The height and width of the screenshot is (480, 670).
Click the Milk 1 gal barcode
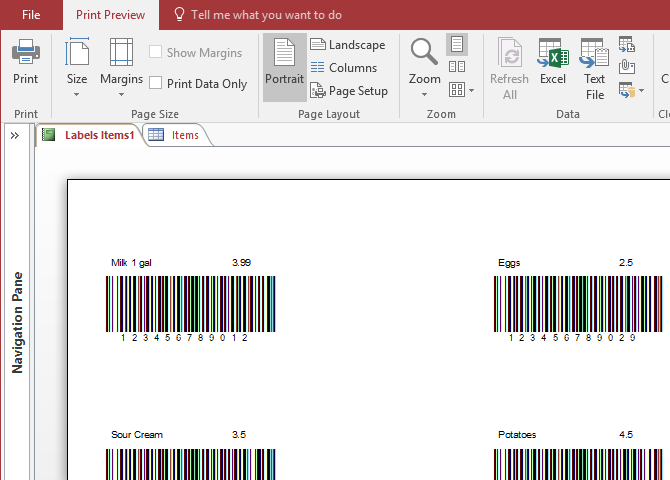pos(191,303)
